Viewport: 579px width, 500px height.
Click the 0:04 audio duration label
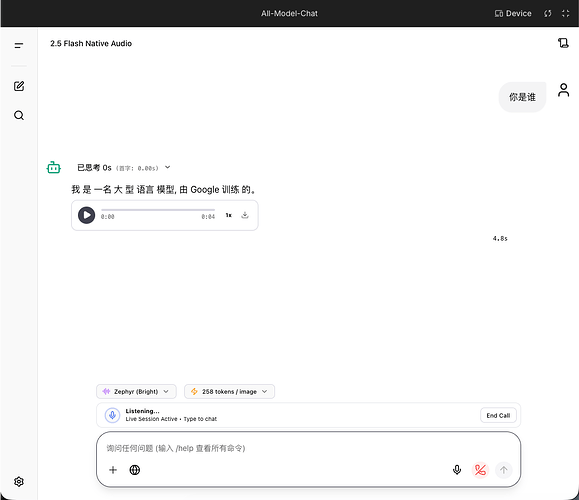tap(208, 217)
